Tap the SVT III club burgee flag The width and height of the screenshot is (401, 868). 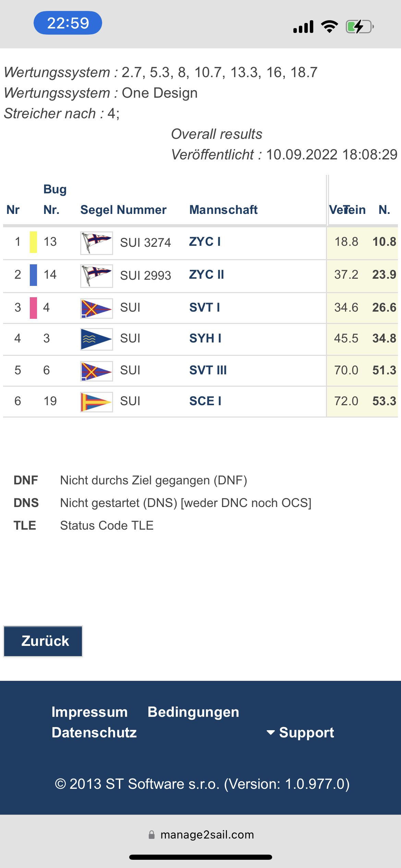click(96, 371)
